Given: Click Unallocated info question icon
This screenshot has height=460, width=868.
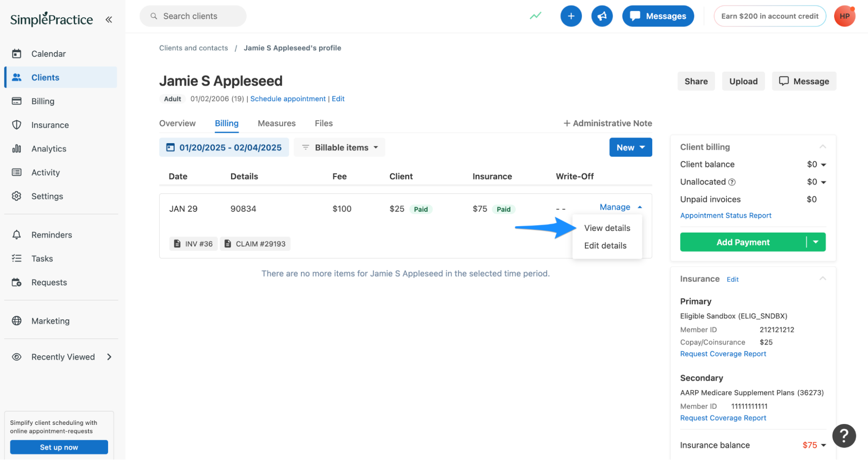Looking at the screenshot, I should point(732,182).
